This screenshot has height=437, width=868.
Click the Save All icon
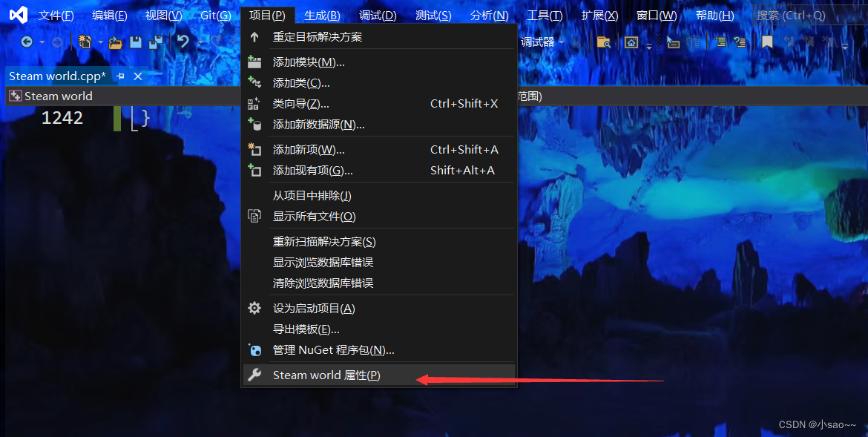tap(156, 42)
